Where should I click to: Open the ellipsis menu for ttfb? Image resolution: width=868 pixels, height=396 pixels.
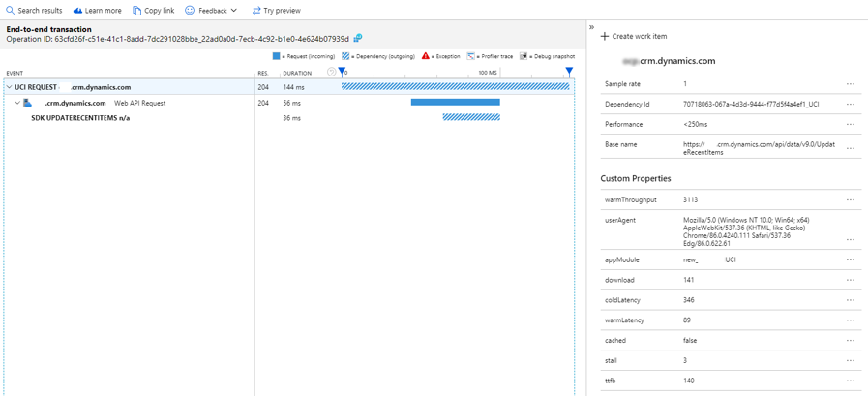coord(851,381)
